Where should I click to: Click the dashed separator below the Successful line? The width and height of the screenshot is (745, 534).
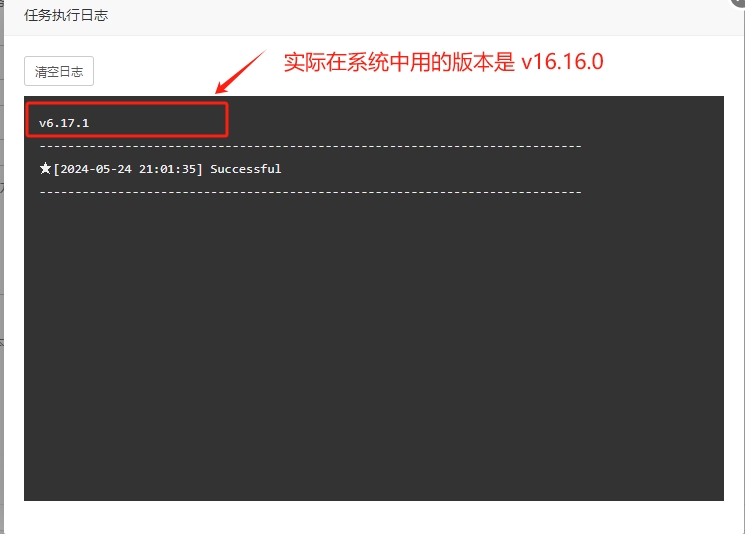[311, 192]
